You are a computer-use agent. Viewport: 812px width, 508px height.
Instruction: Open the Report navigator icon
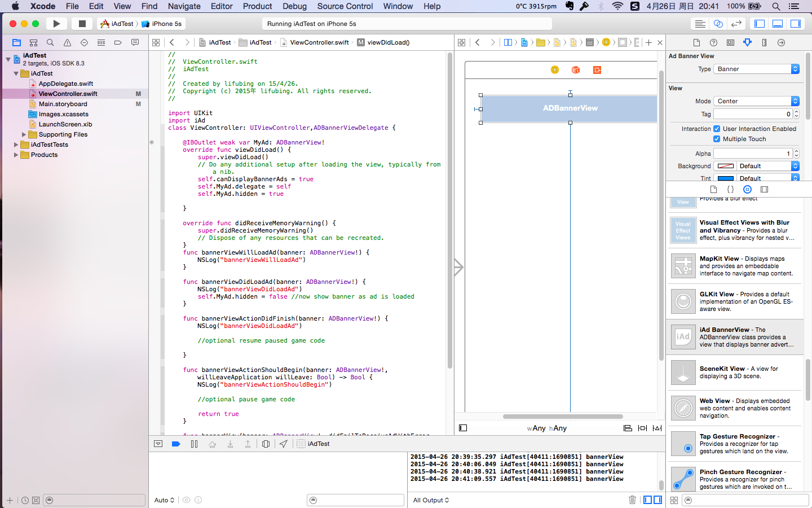point(135,42)
